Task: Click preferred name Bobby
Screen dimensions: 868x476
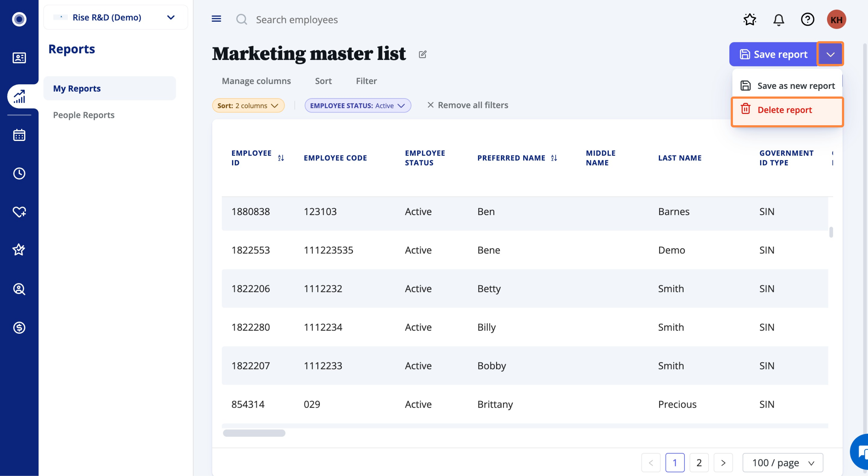Action: (491, 366)
